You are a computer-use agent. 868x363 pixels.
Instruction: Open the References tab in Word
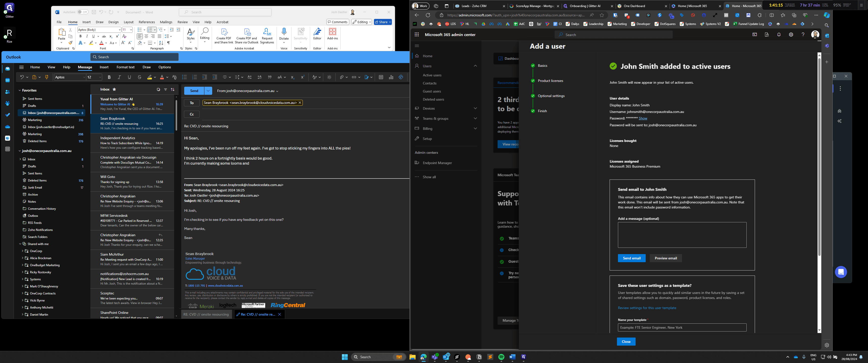[x=147, y=22]
